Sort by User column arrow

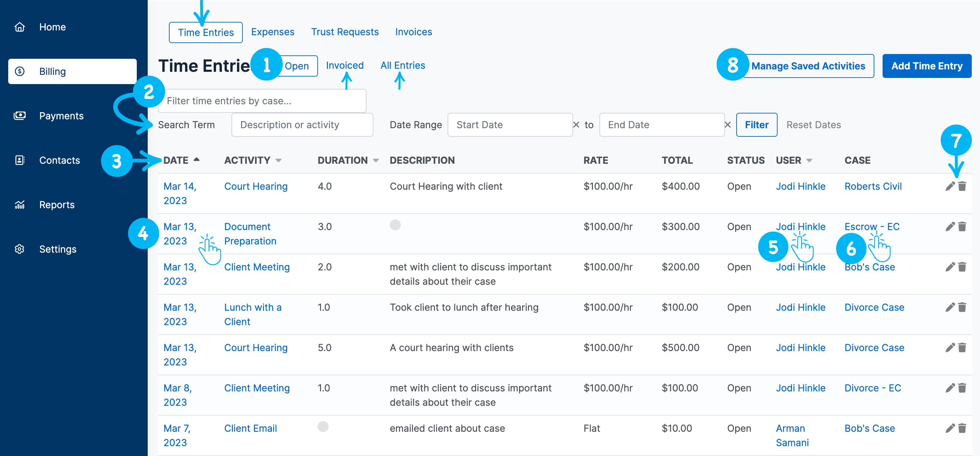[809, 161]
